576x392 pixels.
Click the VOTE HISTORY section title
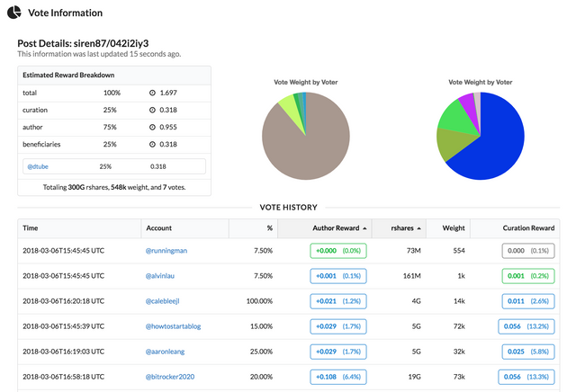coord(288,208)
